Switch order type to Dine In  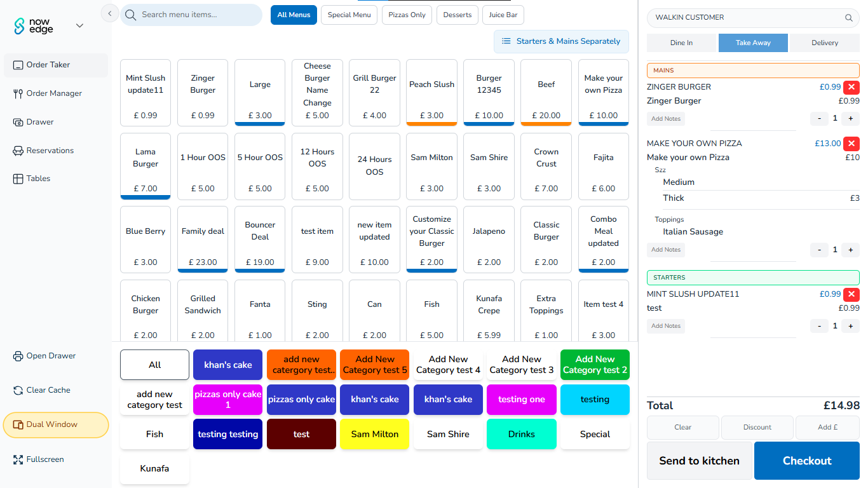coord(681,43)
